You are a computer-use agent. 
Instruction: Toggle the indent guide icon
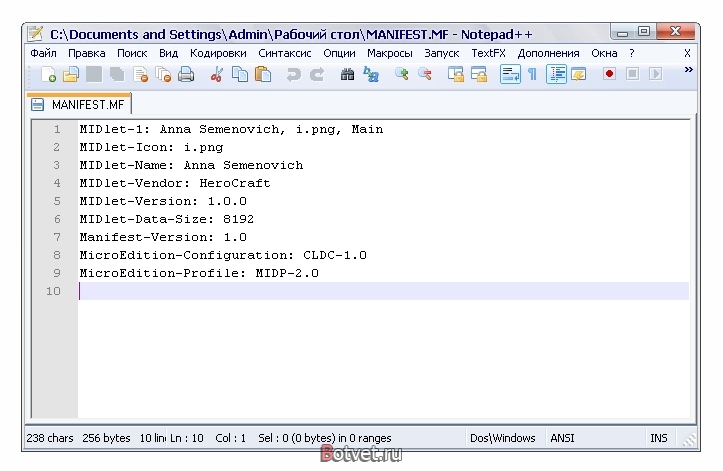(x=556, y=74)
